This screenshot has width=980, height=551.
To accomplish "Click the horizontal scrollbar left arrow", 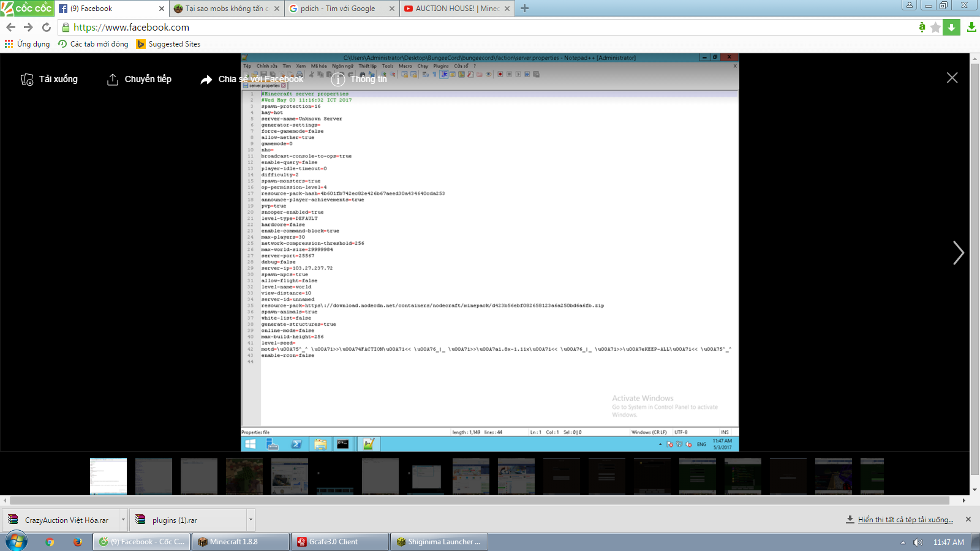I will pyautogui.click(x=5, y=500).
